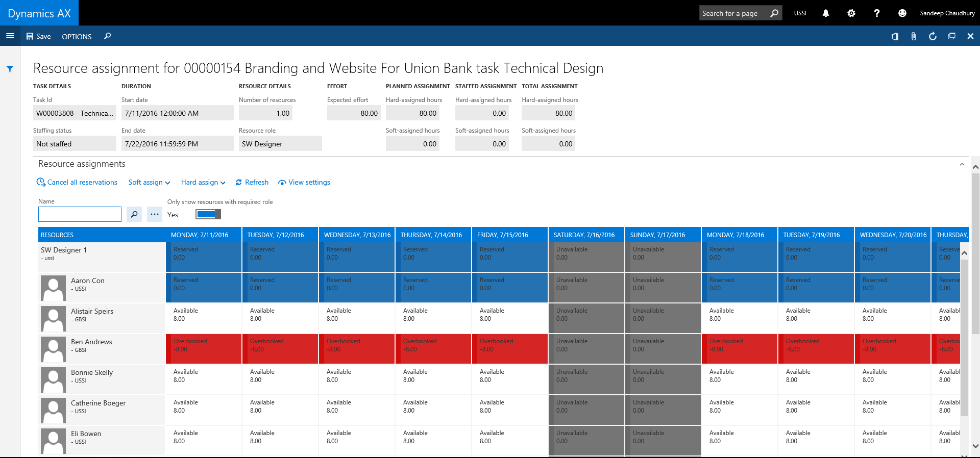Click the attachments paperclip icon

[x=914, y=36]
